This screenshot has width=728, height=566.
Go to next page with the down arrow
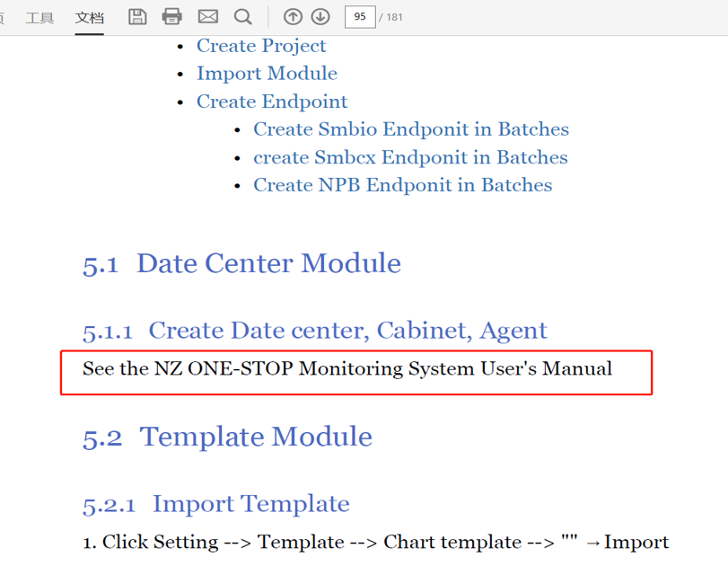click(320, 16)
